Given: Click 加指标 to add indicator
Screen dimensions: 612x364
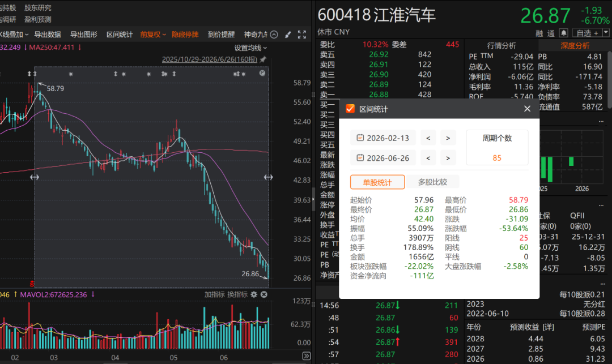Looking at the screenshot, I should (x=214, y=294).
